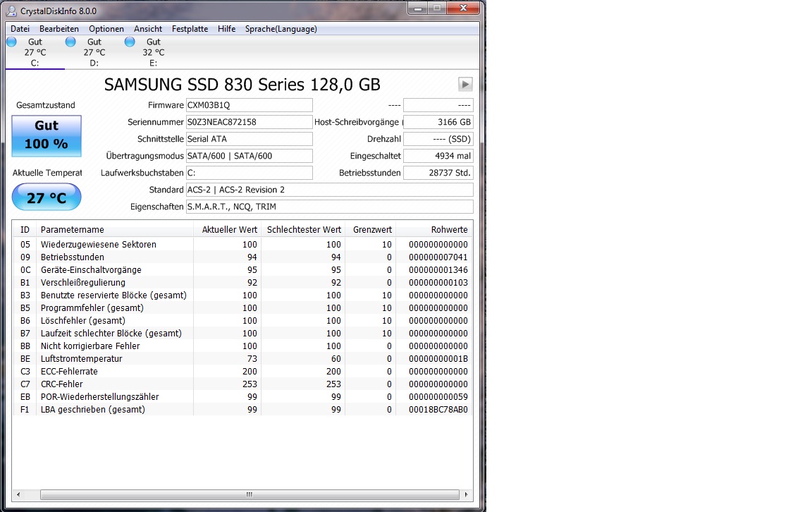Click the Firmware field CXM03B1Q
The image size is (812, 512).
(249, 105)
